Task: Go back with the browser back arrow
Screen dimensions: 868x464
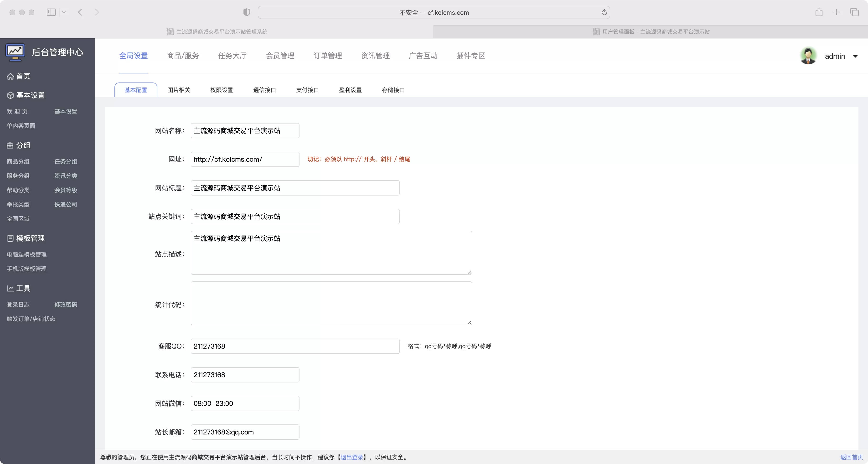Action: [80, 12]
